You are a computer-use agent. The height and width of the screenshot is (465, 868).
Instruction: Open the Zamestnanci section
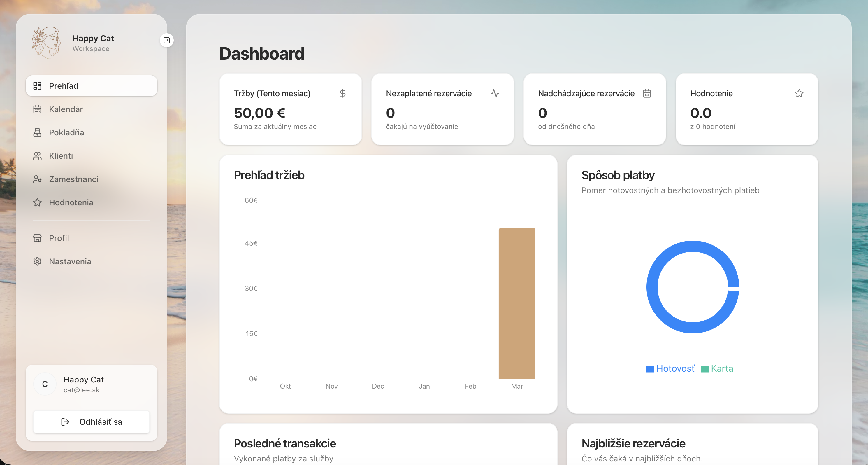74,179
